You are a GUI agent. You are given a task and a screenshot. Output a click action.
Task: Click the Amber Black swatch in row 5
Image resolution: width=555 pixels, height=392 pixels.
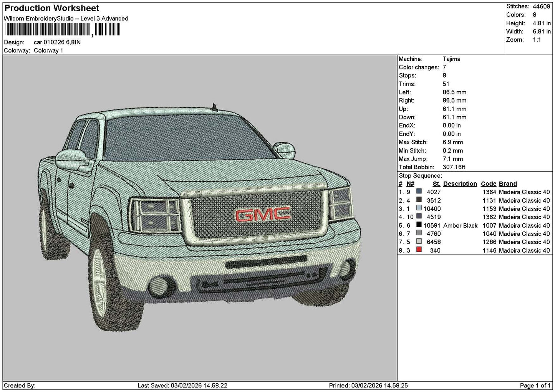[419, 225]
